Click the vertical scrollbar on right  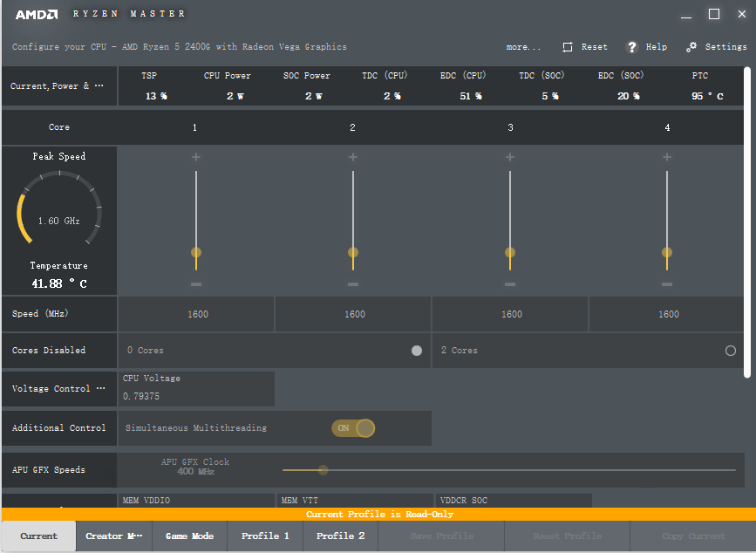click(747, 222)
